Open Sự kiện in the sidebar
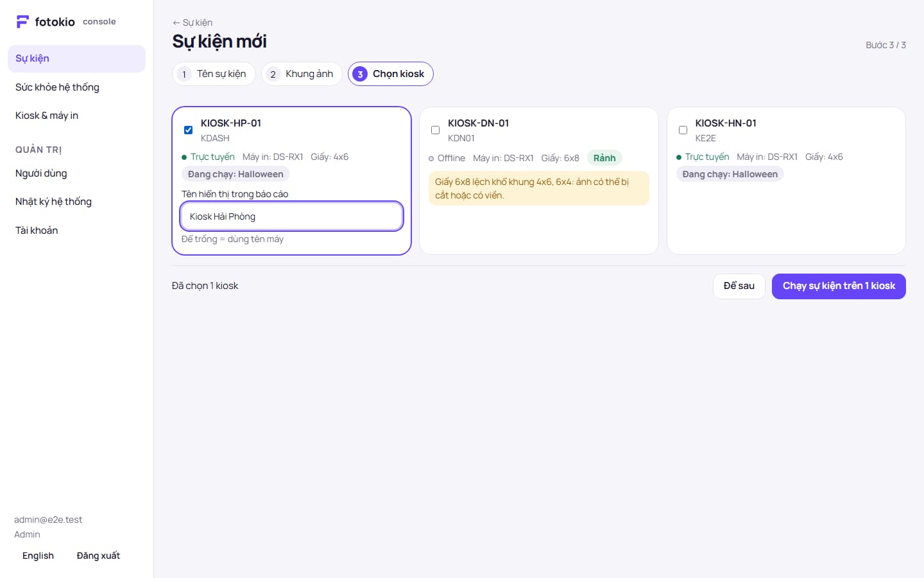The width and height of the screenshot is (924, 578). pos(76,58)
